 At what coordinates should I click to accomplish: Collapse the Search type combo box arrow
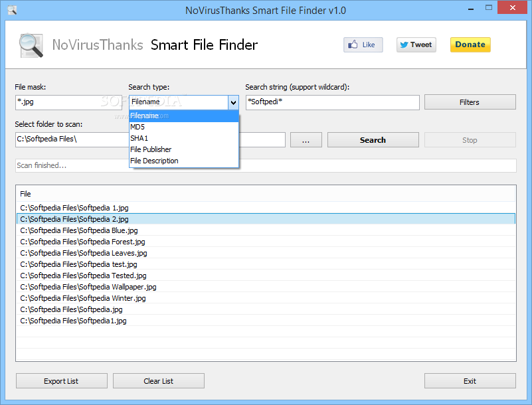pyautogui.click(x=233, y=102)
